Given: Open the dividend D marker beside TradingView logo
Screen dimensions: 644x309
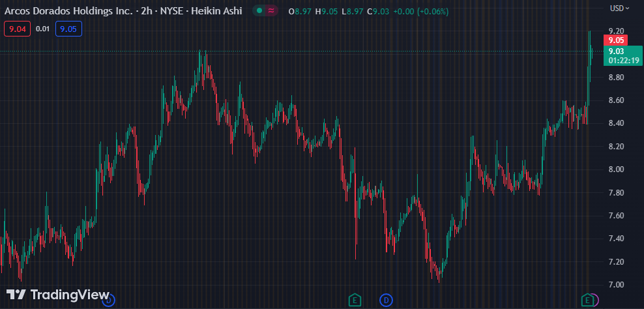Looking at the screenshot, I should click(109, 301).
